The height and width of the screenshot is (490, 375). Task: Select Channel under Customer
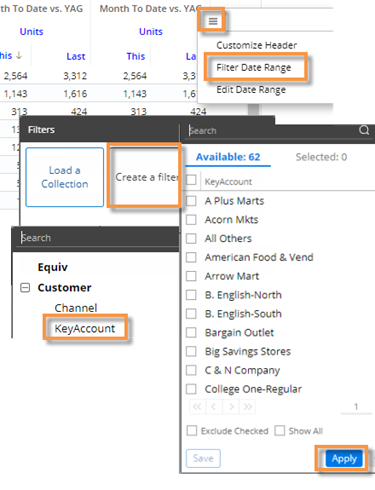[76, 308]
